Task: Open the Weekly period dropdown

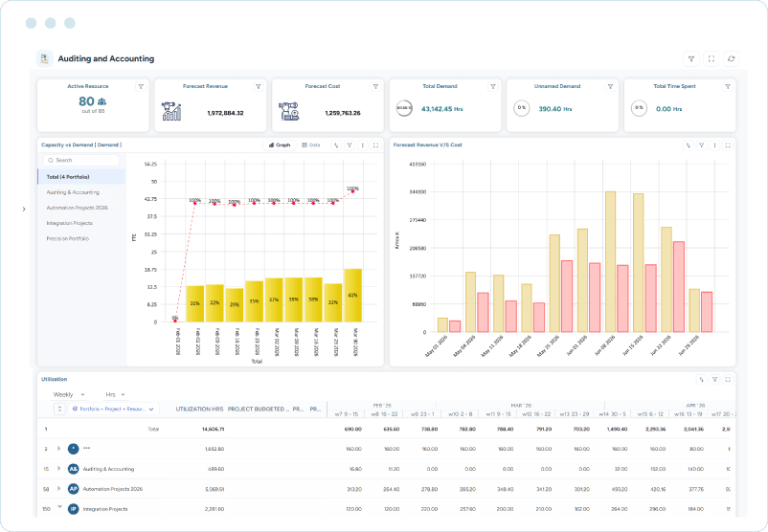Action: click(x=69, y=394)
